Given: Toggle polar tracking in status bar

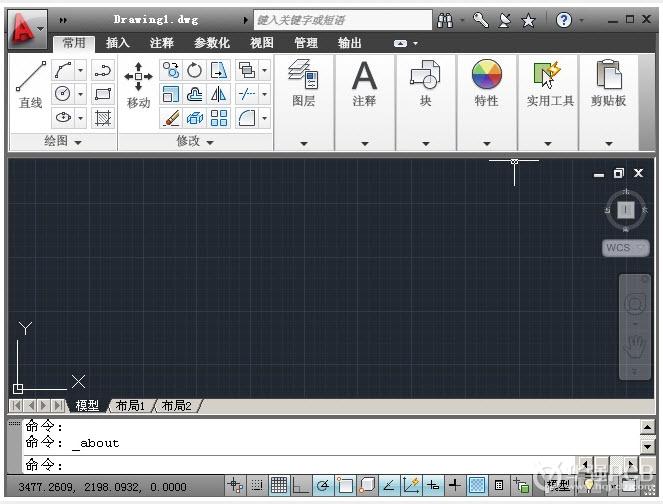Looking at the screenshot, I should [323, 486].
